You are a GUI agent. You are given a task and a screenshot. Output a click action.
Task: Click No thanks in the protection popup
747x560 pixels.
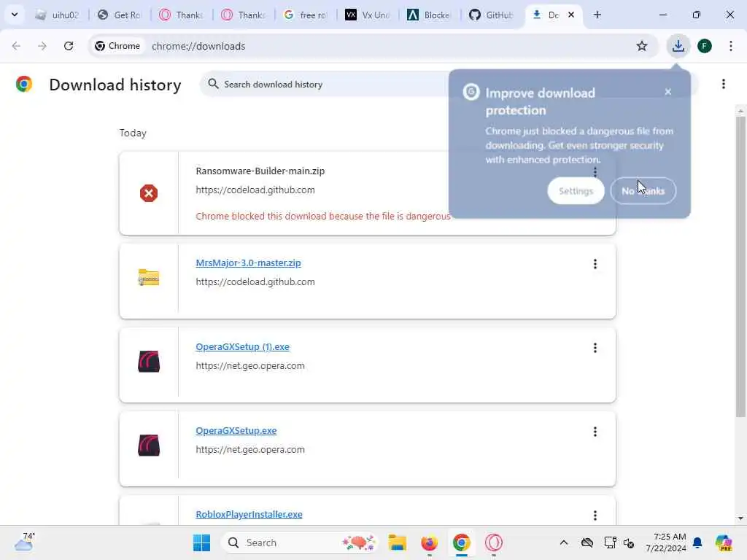[643, 191]
